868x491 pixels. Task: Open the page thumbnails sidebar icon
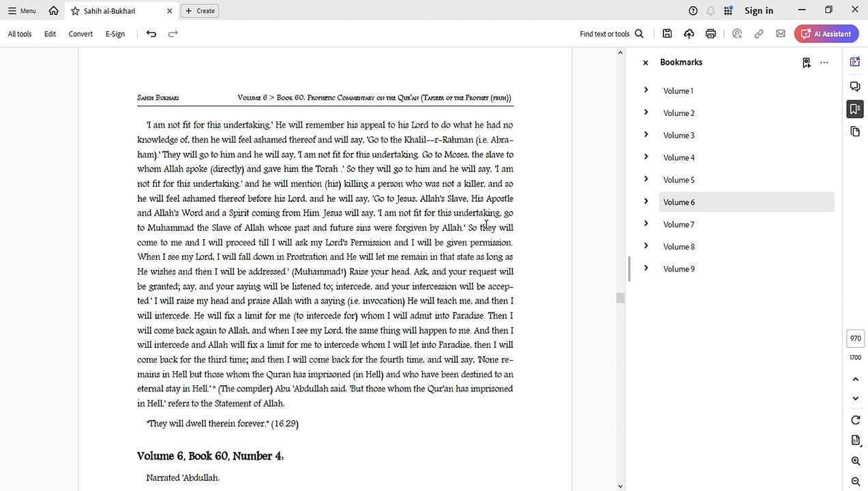coord(855,132)
